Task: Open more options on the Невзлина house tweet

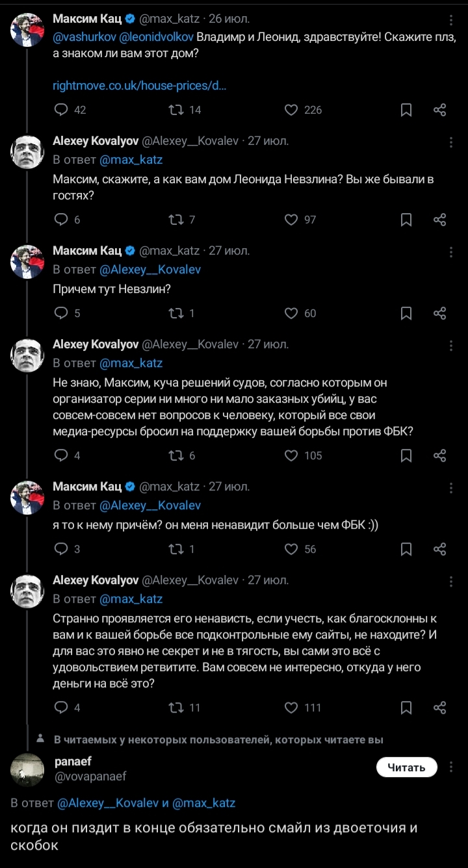Action: click(x=452, y=142)
